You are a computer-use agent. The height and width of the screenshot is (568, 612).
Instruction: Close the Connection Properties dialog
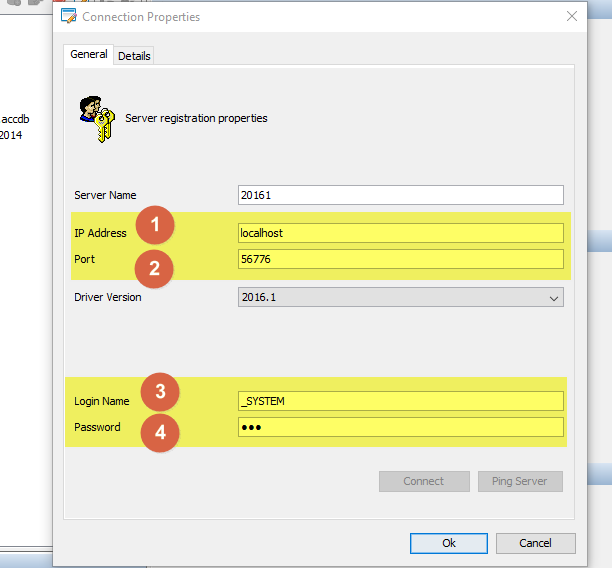point(572,17)
